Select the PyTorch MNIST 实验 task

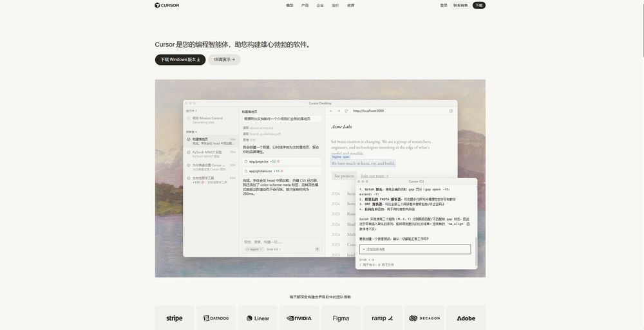tap(211, 154)
